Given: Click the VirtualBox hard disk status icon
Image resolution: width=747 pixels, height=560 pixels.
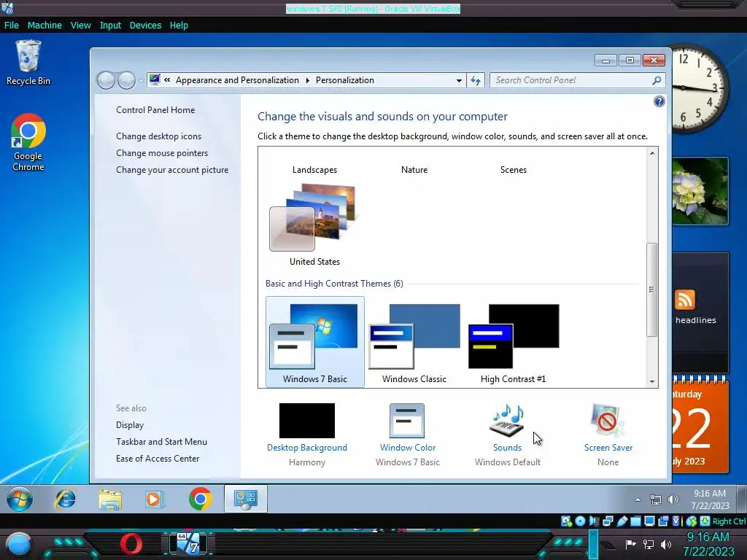Looking at the screenshot, I should 566,521.
